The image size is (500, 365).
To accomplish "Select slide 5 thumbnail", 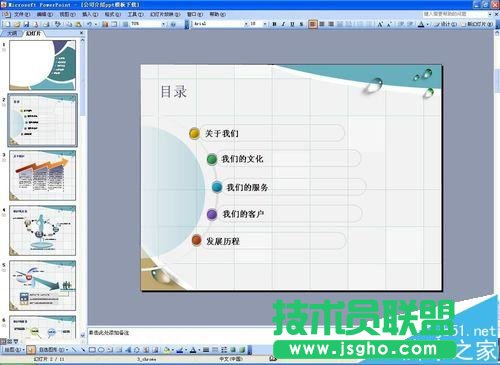I will click(42, 286).
